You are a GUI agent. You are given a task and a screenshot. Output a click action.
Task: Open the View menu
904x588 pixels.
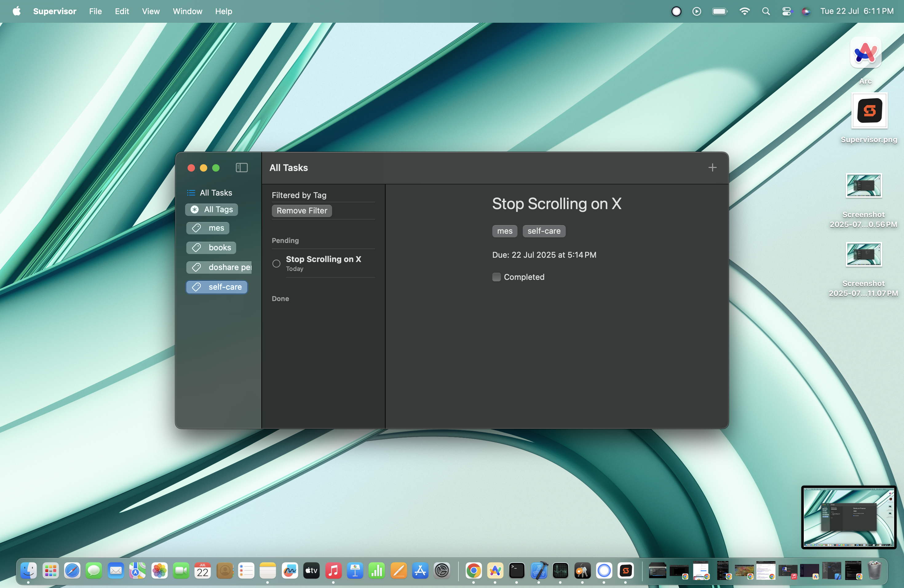tap(151, 11)
